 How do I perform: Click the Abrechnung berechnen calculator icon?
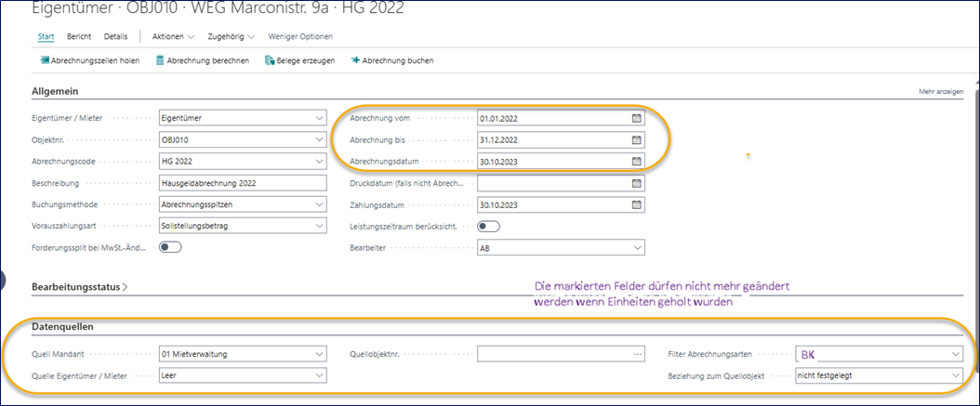point(161,60)
